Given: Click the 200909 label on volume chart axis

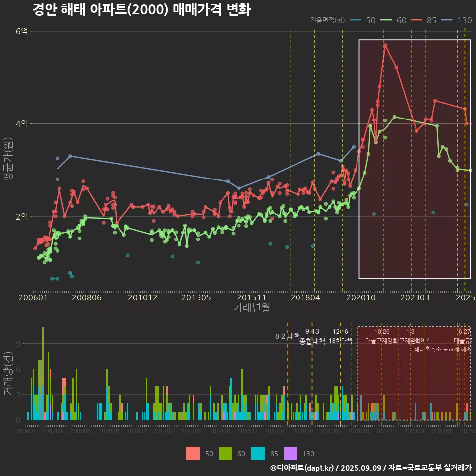Looking at the screenshot, I should coord(109,431).
